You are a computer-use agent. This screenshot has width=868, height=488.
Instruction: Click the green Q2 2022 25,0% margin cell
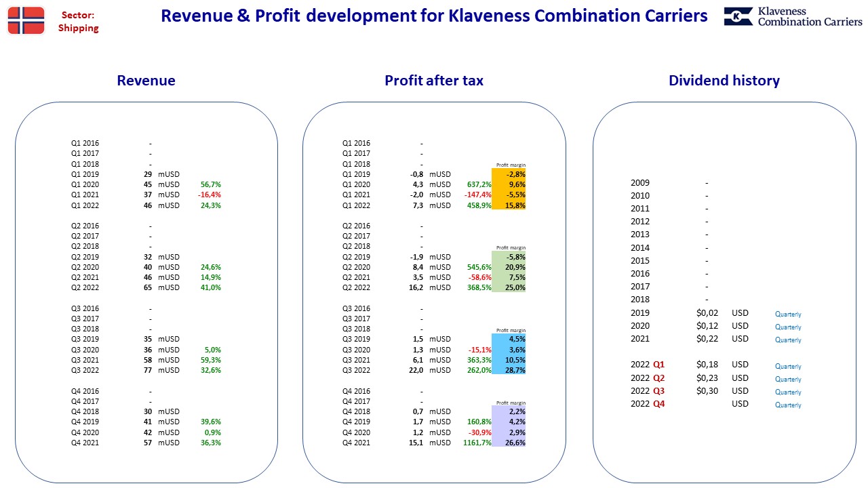[x=509, y=287]
